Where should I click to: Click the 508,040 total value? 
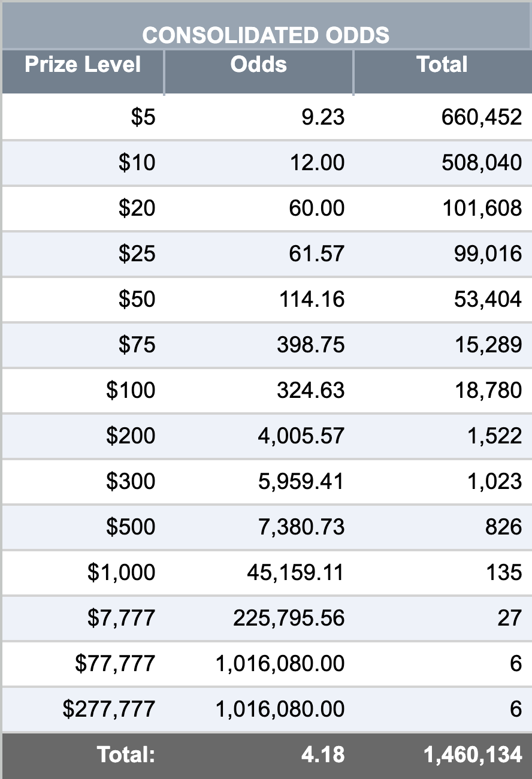tap(482, 162)
